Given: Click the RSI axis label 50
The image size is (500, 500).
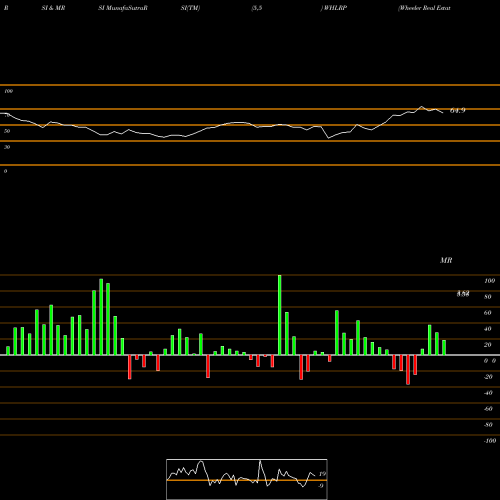Looking at the screenshot, I should click(x=7, y=131).
